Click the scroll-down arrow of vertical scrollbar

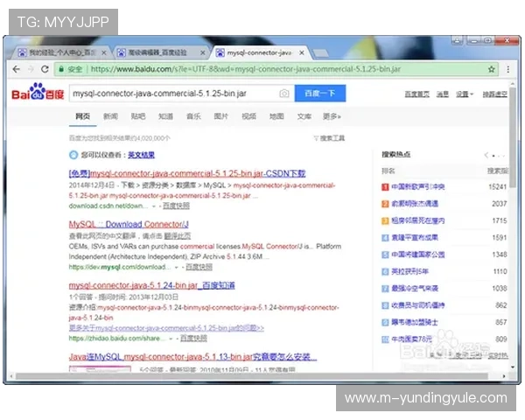click(513, 367)
